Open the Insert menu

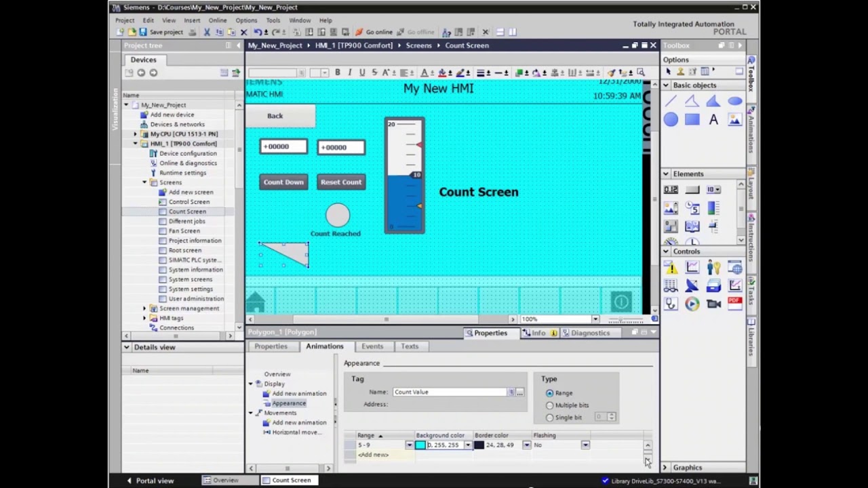(192, 20)
